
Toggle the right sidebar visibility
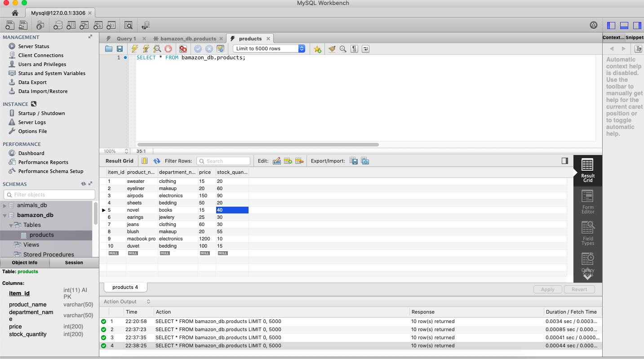click(x=637, y=25)
